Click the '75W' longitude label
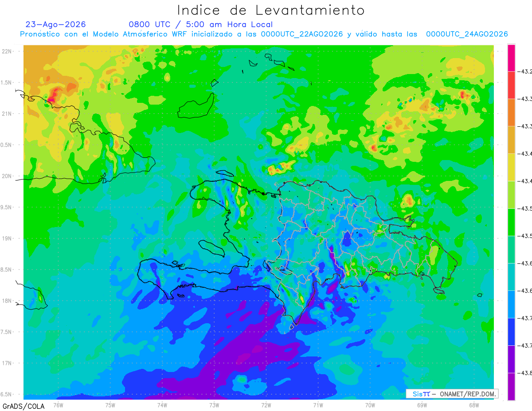Screen dimensions: 532x411 110,404
